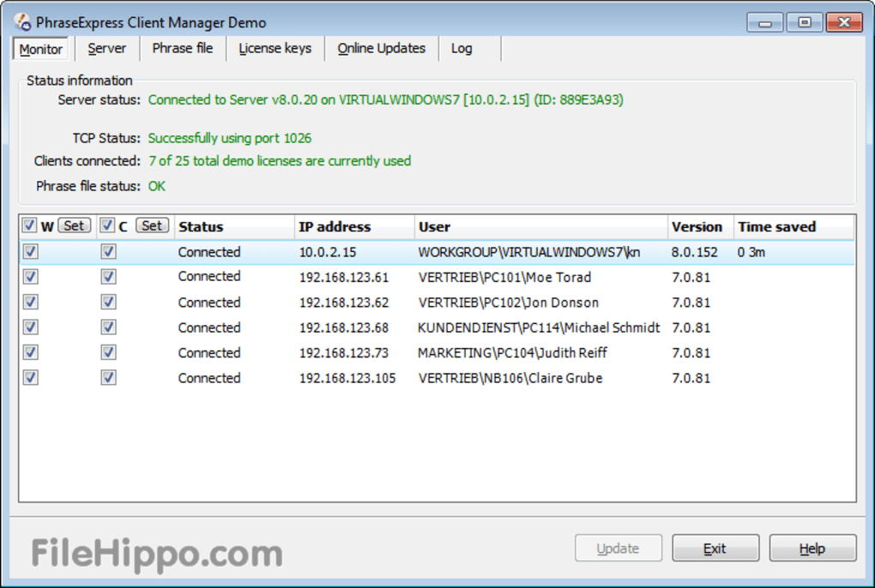
Task: Minimize the Client Manager window
Action: [765, 23]
